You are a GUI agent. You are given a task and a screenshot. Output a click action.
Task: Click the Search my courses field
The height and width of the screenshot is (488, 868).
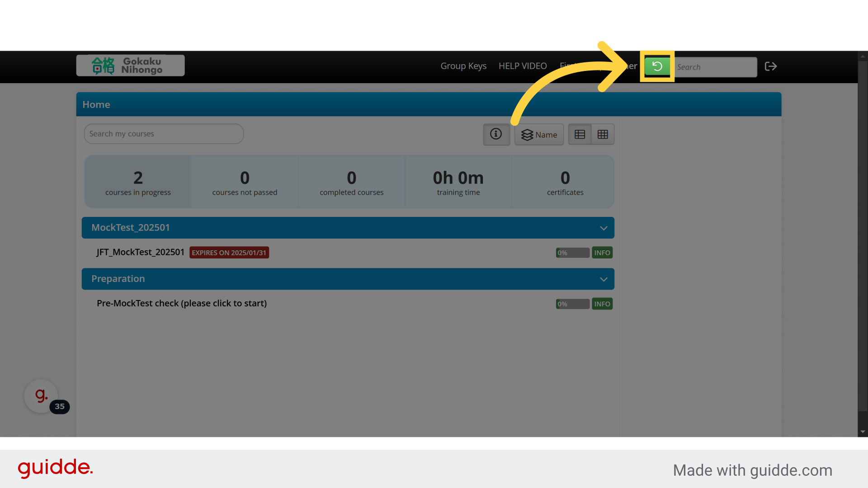(x=164, y=134)
